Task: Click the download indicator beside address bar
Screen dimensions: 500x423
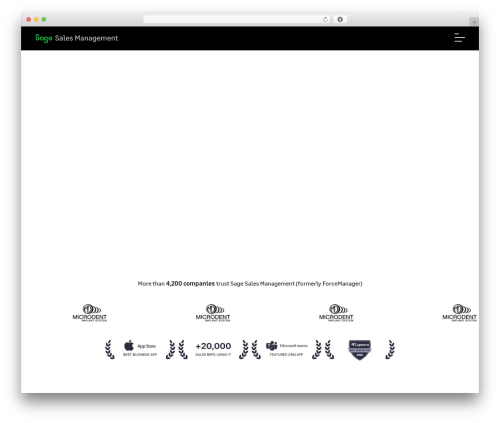Action: pos(340,19)
